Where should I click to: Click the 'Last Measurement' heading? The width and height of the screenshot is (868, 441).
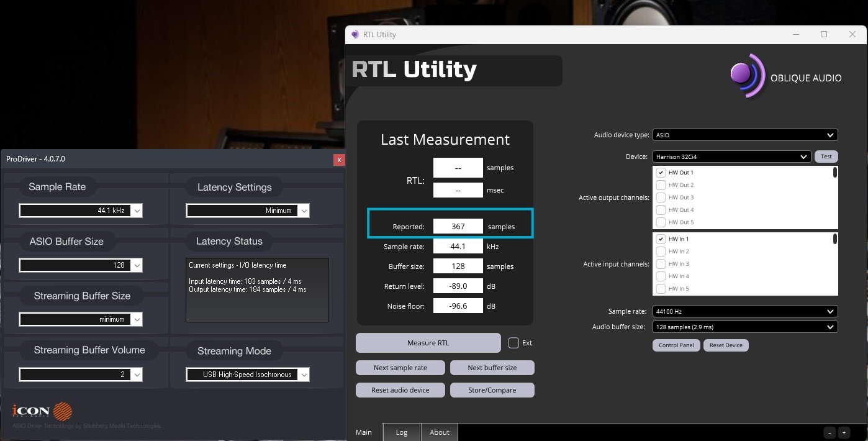(x=445, y=140)
